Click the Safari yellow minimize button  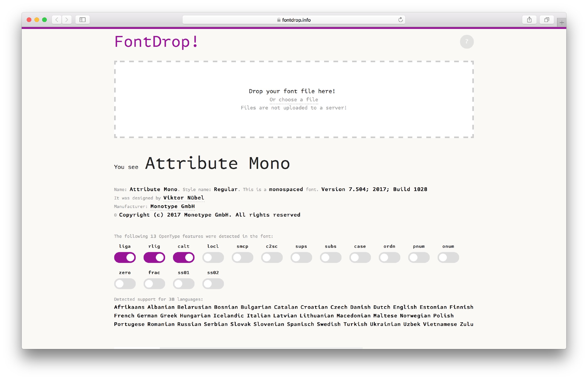[37, 20]
